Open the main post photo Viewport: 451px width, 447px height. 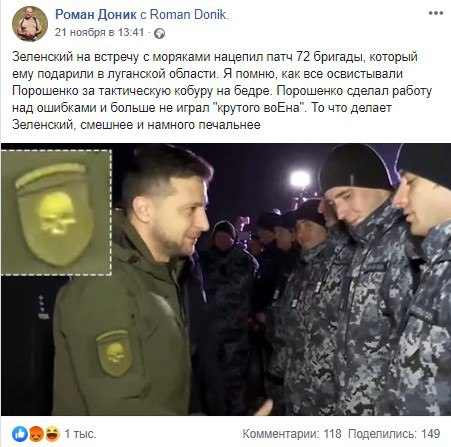[226, 279]
